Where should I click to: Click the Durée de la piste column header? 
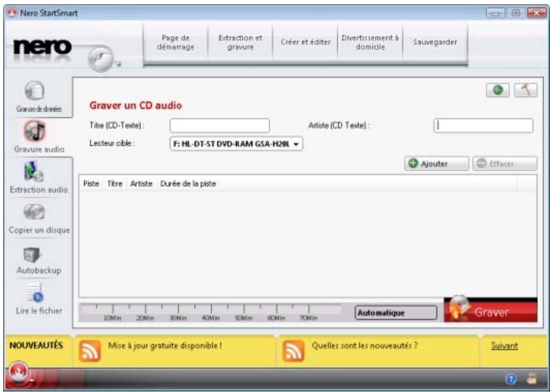188,184
